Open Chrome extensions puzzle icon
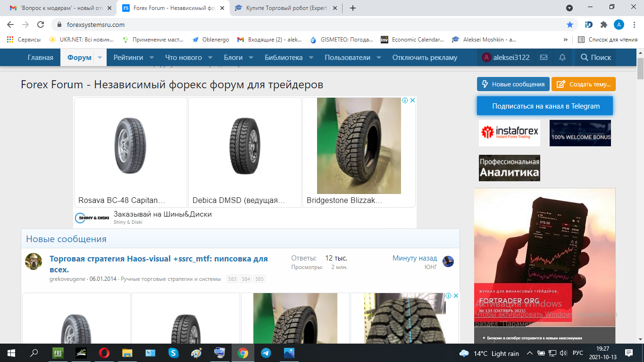Image resolution: width=644 pixels, height=362 pixels. coord(603,25)
